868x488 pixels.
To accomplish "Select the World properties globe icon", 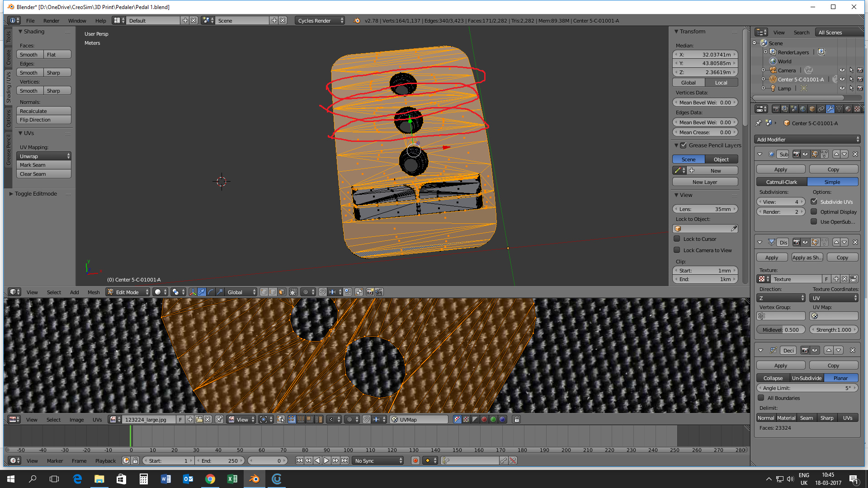I will coord(803,109).
